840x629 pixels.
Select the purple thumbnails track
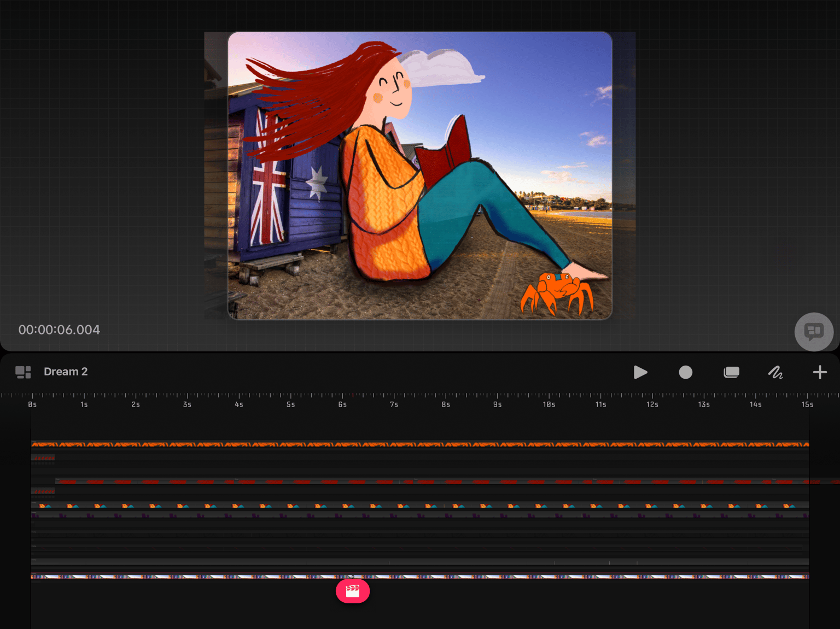tap(420, 515)
